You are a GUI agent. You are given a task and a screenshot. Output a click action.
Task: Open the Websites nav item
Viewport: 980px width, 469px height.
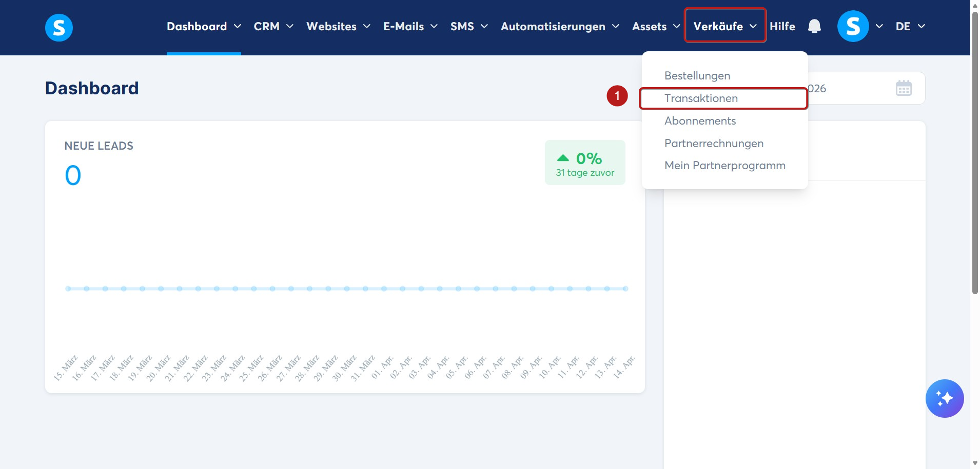(x=331, y=26)
